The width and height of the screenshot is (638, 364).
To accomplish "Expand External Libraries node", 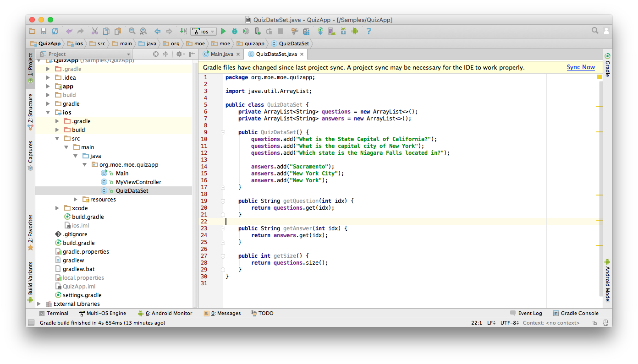I will [x=39, y=304].
